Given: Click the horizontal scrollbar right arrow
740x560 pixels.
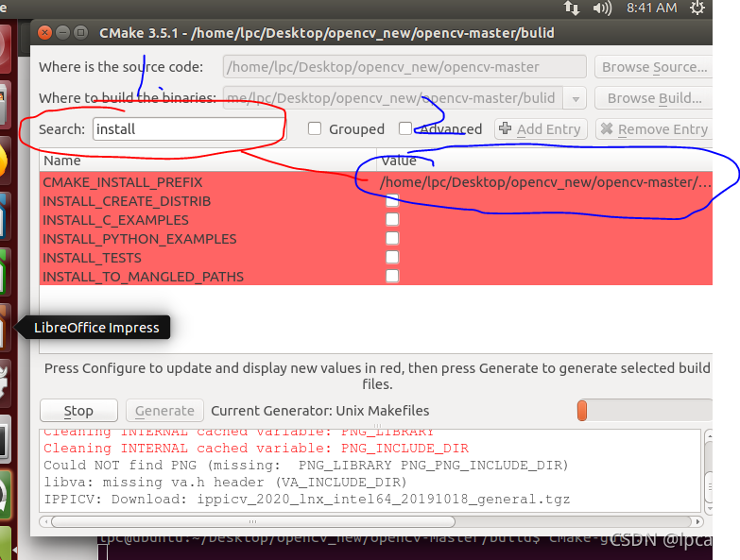Looking at the screenshot, I should (x=697, y=522).
